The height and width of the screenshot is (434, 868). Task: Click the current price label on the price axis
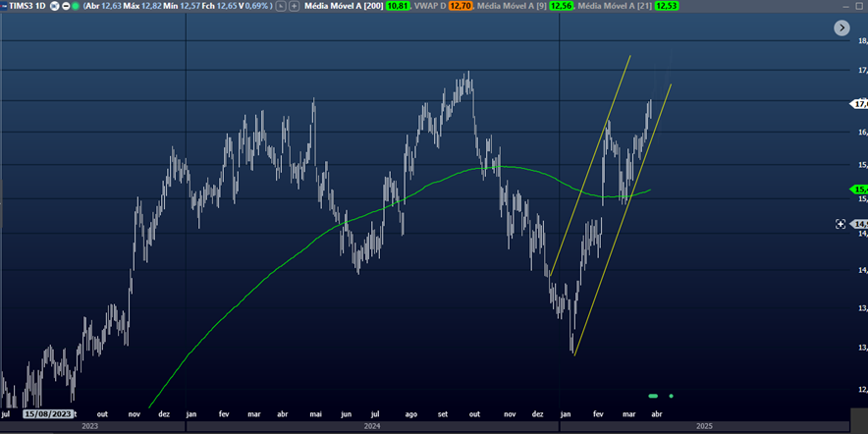[x=860, y=103]
